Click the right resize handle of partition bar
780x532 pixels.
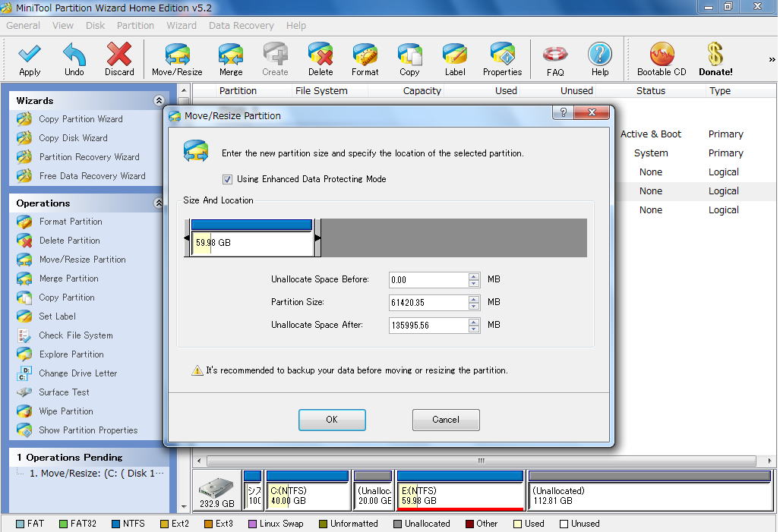pos(317,238)
